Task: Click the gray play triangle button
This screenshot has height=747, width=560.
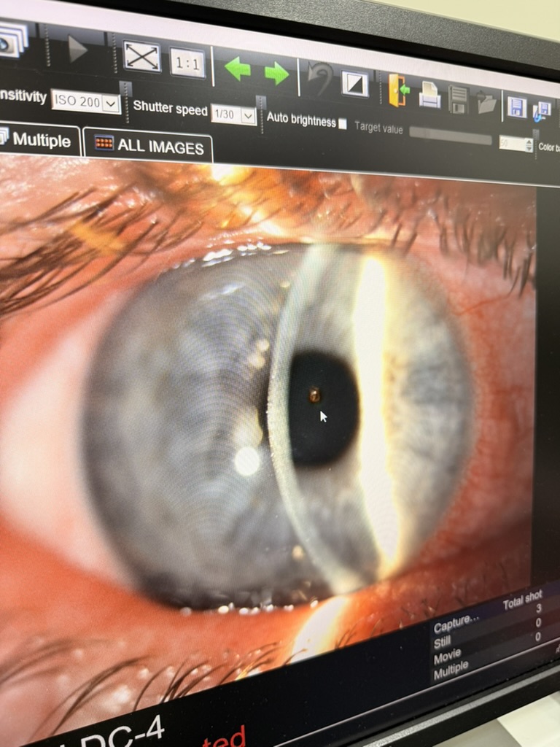Action: coord(77,49)
